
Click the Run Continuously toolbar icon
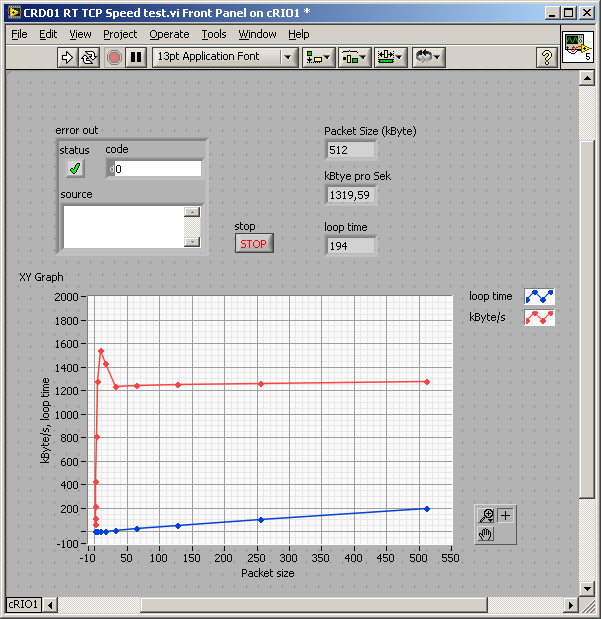click(90, 57)
